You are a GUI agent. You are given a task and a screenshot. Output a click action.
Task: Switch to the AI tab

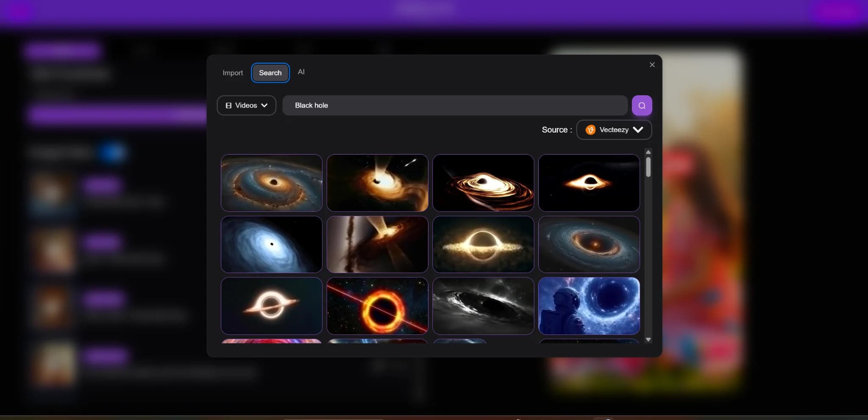[x=301, y=72]
